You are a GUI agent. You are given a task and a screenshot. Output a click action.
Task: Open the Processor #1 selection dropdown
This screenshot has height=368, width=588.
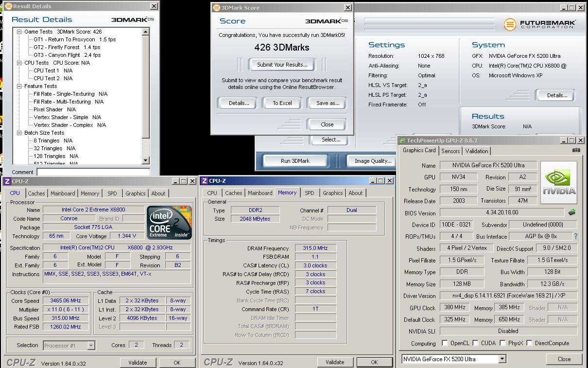click(91, 346)
